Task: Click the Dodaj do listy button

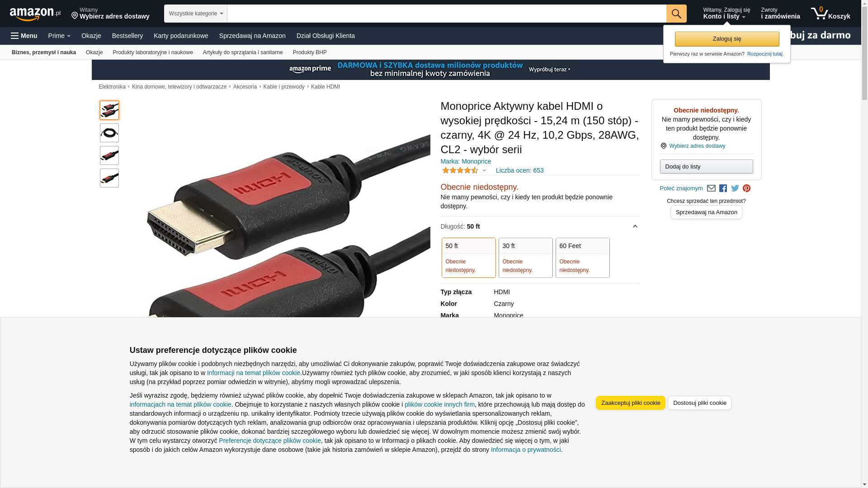Action: click(x=706, y=167)
